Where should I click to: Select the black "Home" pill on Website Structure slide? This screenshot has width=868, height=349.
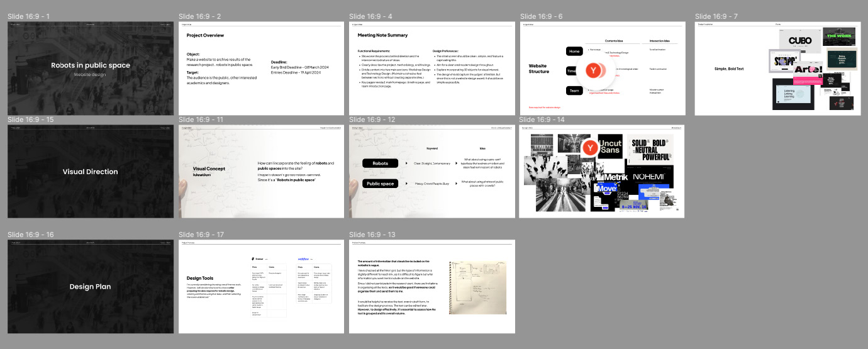click(575, 52)
